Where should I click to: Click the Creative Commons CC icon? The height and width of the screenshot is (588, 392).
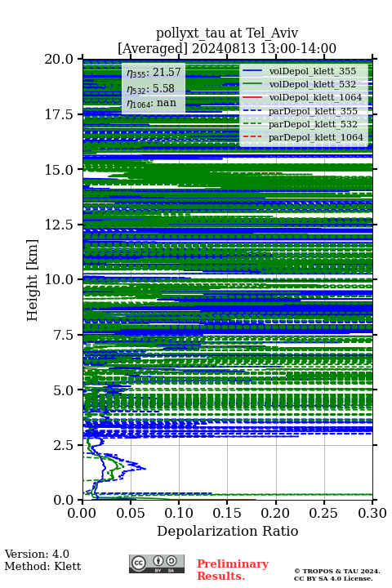138,563
